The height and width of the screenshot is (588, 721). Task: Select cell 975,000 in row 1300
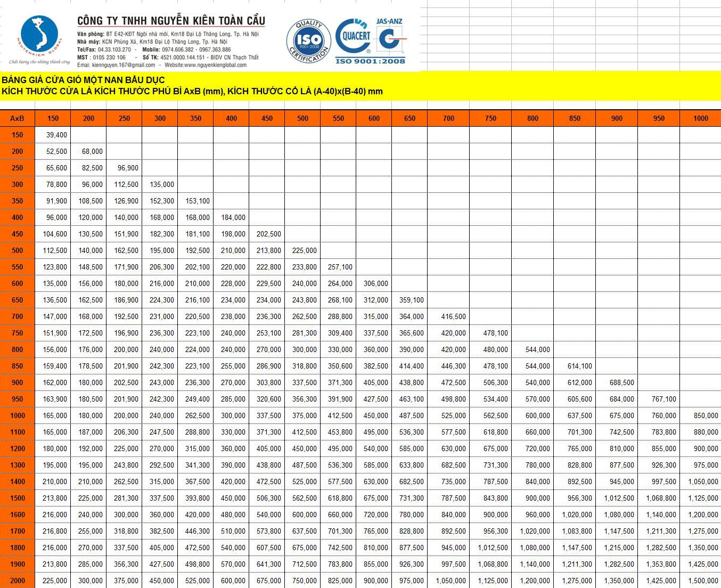(x=701, y=465)
